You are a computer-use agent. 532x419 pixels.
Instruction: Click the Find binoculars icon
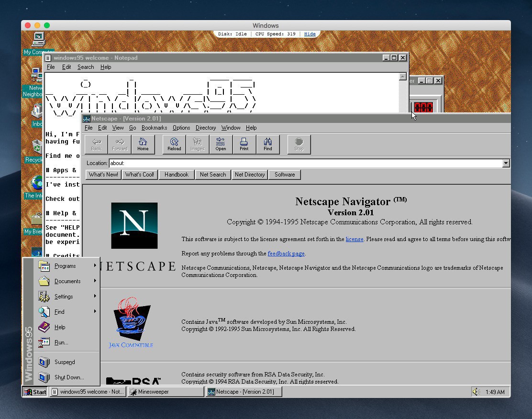point(267,144)
